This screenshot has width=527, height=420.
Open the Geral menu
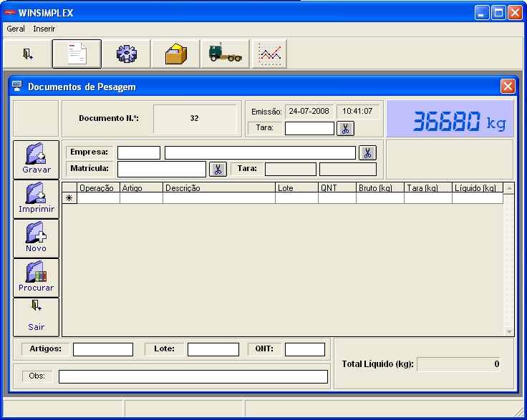(16, 29)
